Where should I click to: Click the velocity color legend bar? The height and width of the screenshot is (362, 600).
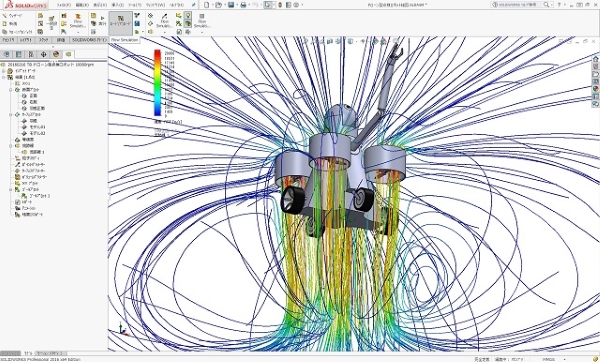[157, 83]
